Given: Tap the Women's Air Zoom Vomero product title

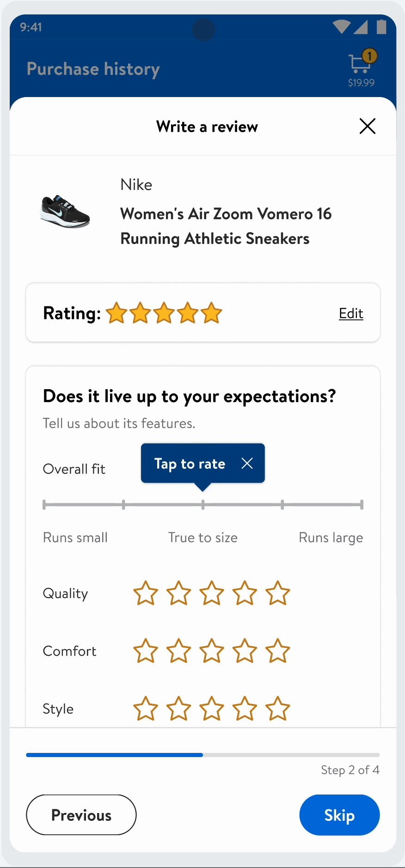Looking at the screenshot, I should [226, 226].
